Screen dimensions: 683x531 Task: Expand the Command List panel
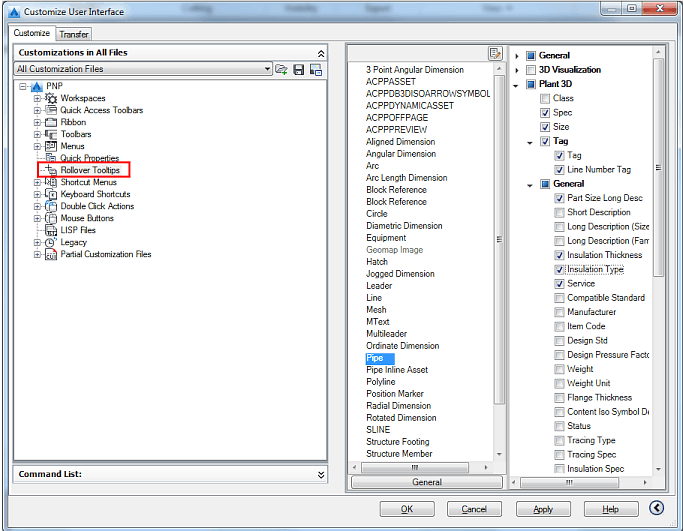321,475
